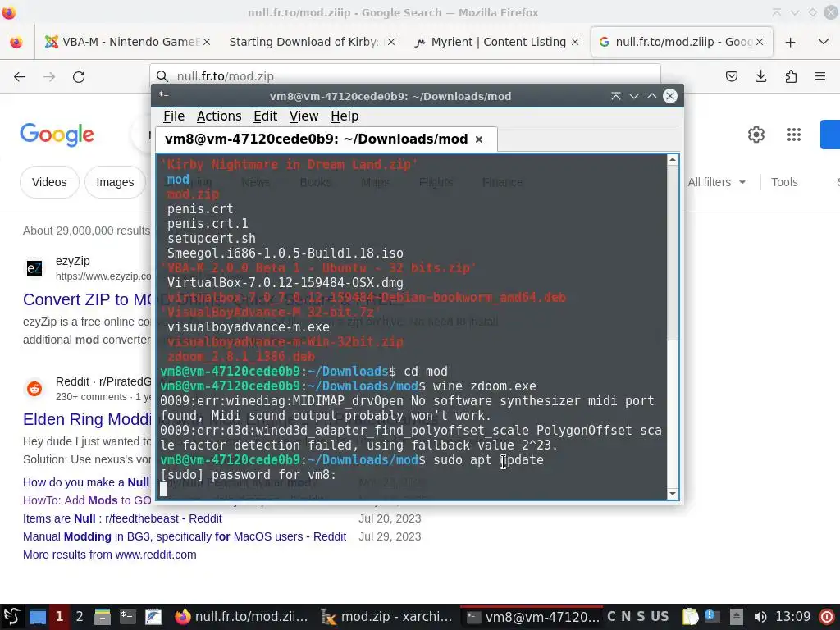The height and width of the screenshot is (630, 840).
Task: Open 'Items are Null : r/feedthebeast' link
Action: pos(122,518)
